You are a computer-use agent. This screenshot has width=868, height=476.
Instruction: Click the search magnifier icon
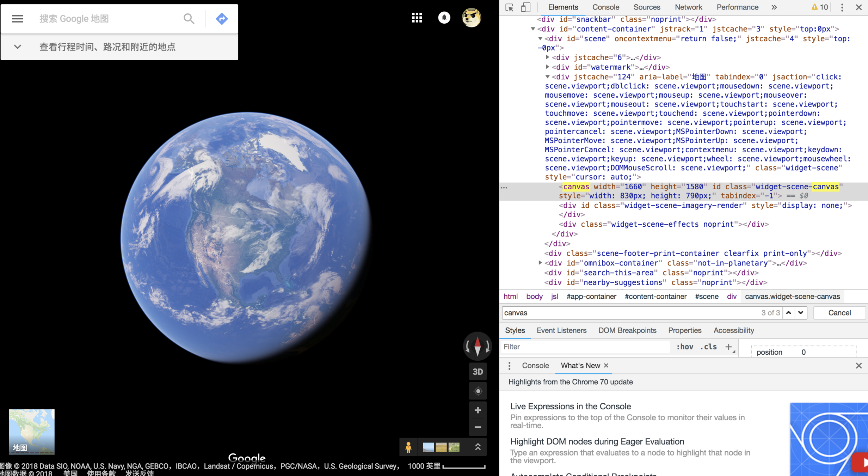pyautogui.click(x=189, y=19)
